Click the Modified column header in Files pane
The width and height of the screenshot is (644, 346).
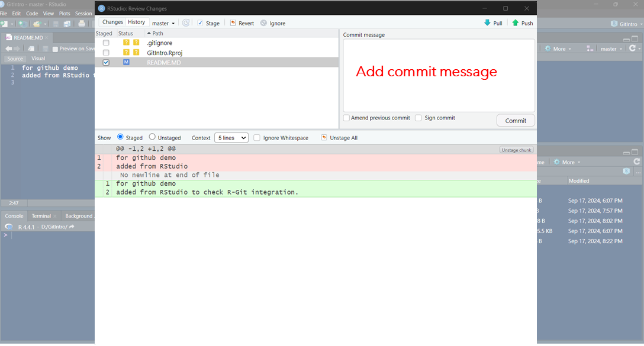(579, 181)
